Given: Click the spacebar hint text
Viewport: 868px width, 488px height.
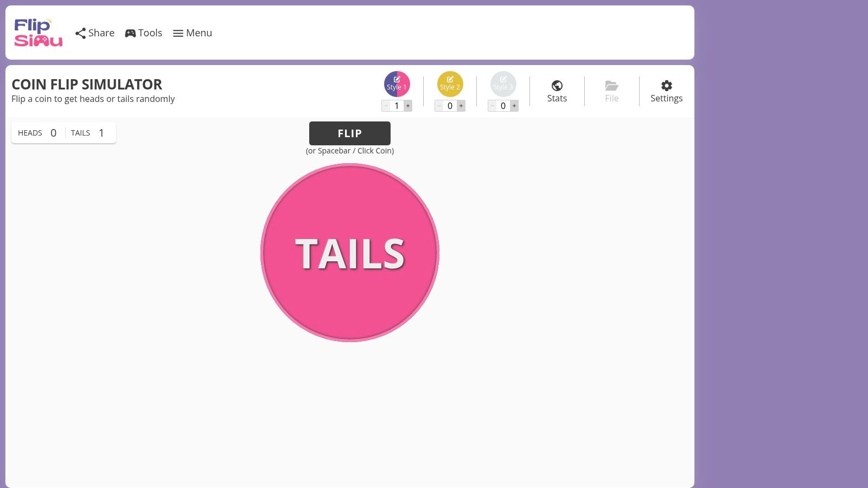Looking at the screenshot, I should point(350,151).
